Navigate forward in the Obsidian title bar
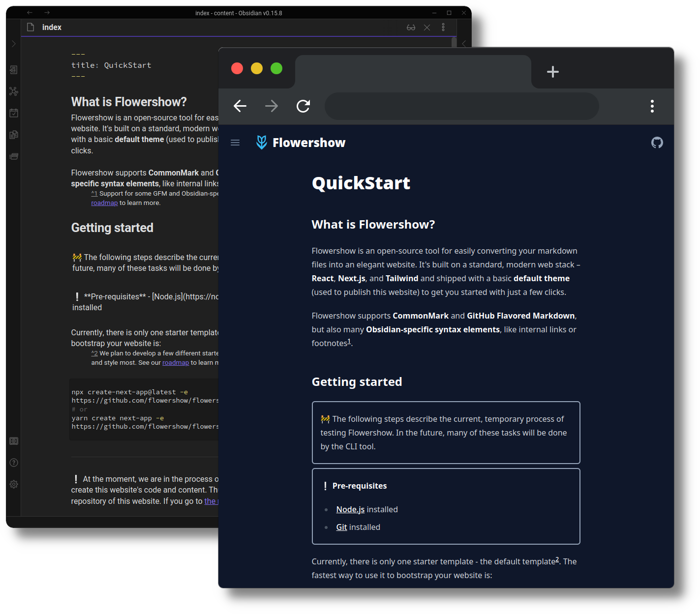 pyautogui.click(x=47, y=13)
